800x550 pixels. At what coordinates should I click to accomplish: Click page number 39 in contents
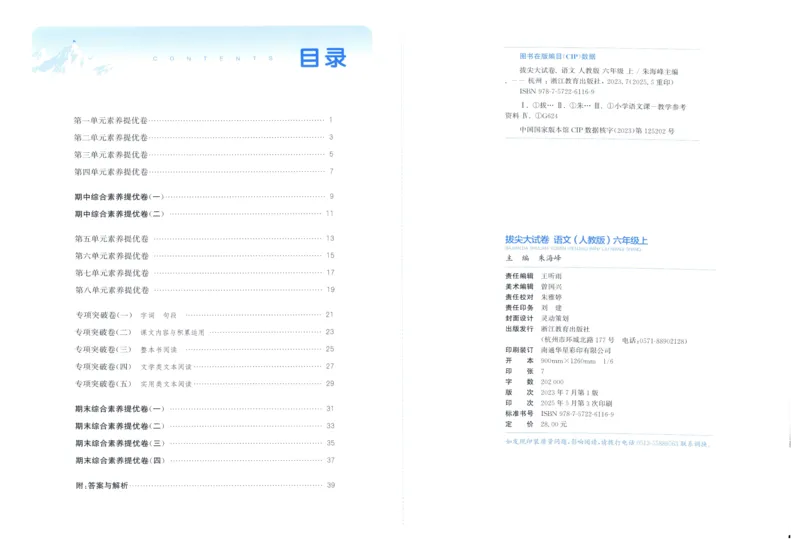click(x=331, y=485)
